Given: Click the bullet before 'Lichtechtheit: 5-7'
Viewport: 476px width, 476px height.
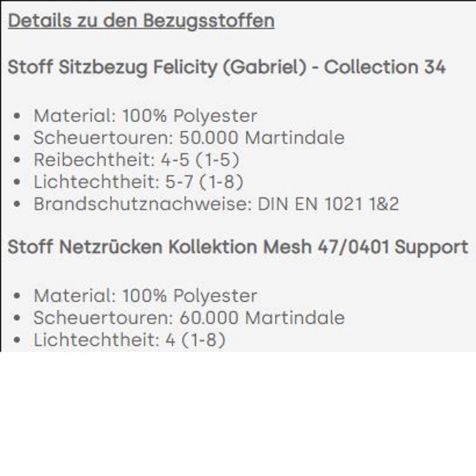Looking at the screenshot, I should (x=17, y=182).
